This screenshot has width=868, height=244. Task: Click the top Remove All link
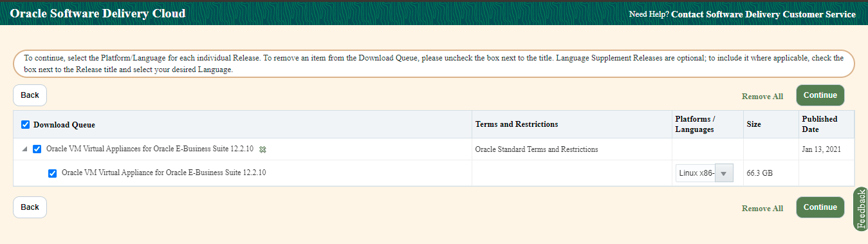(762, 97)
